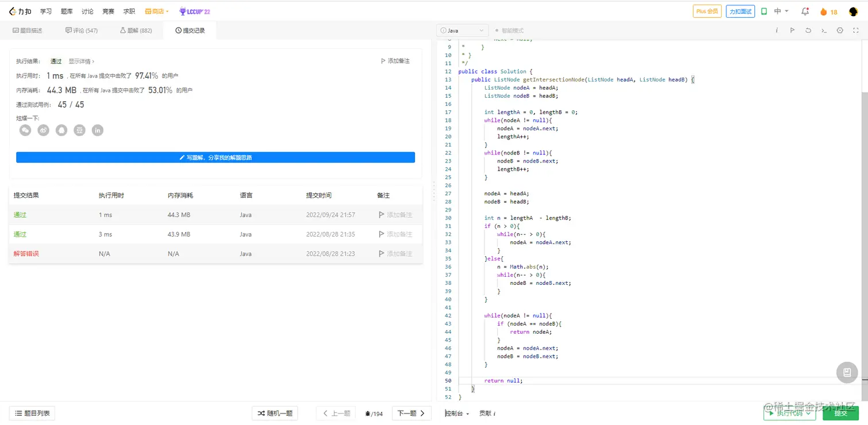The width and height of the screenshot is (868, 425).
Task: Open the 题目列表 problem list
Action: (x=32, y=413)
